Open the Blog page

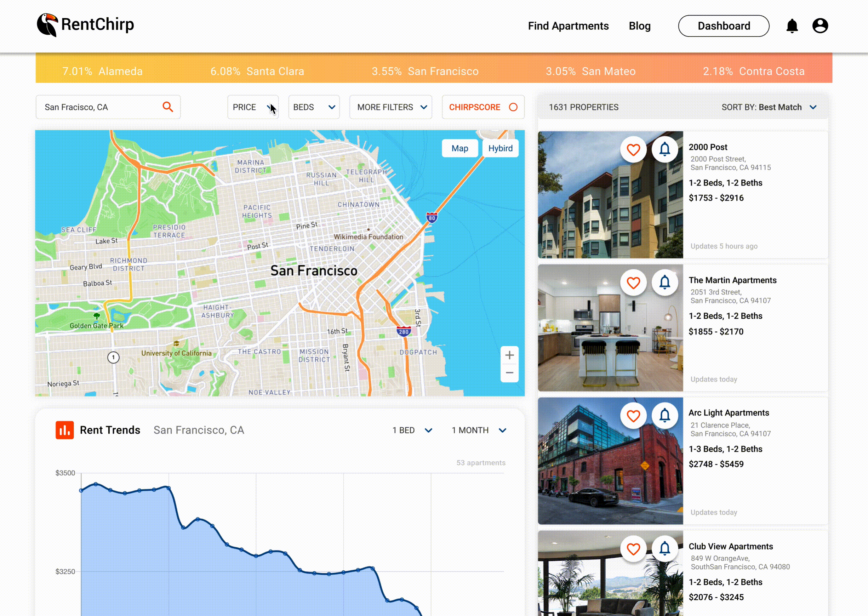639,26
